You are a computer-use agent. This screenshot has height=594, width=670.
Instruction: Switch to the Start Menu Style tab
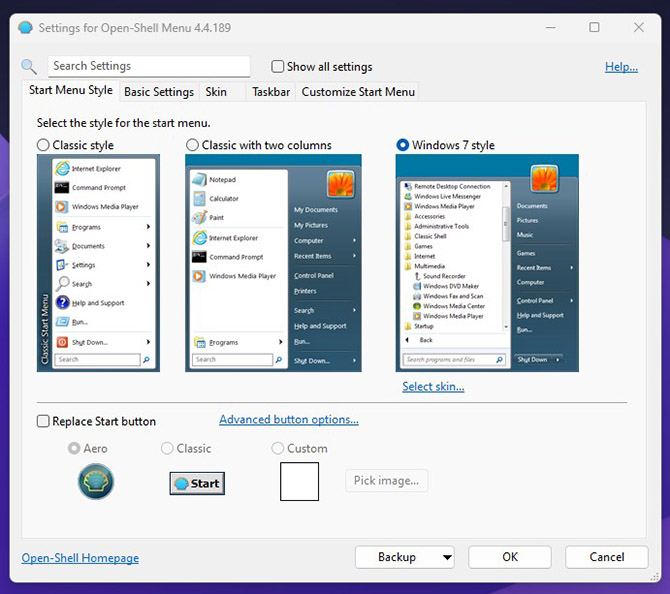(x=71, y=91)
